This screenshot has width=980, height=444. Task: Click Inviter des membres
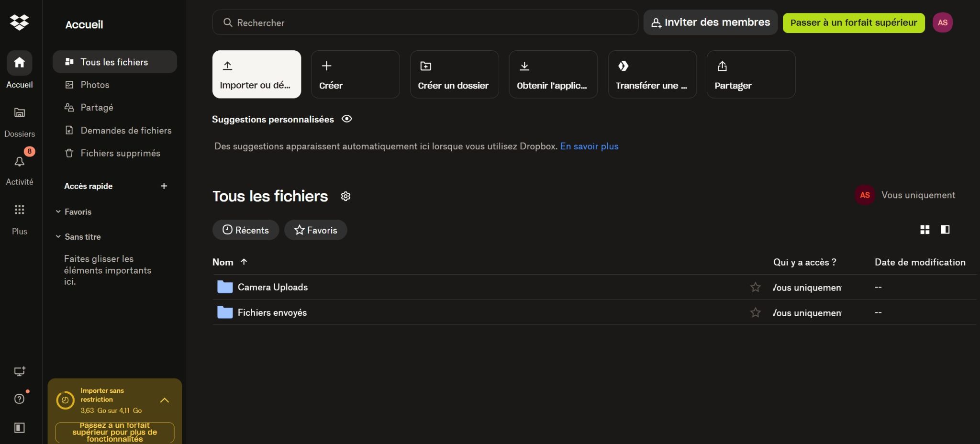click(710, 22)
